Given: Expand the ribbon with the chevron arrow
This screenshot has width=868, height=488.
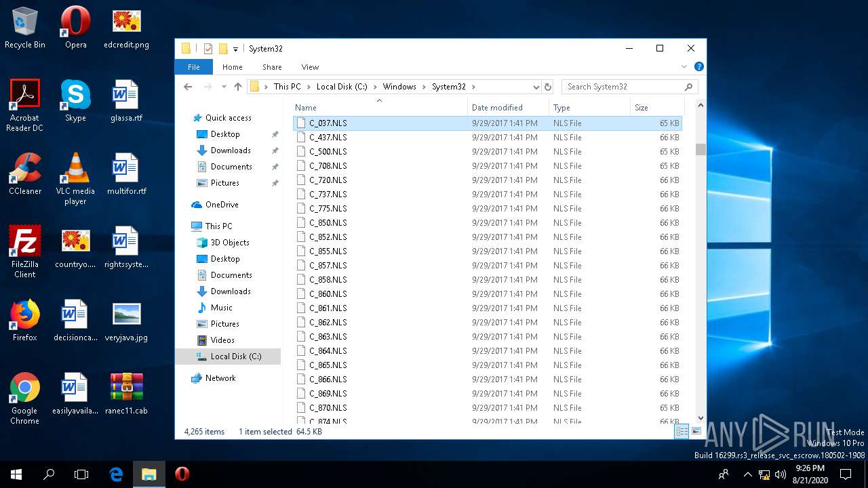Looking at the screenshot, I should (684, 67).
